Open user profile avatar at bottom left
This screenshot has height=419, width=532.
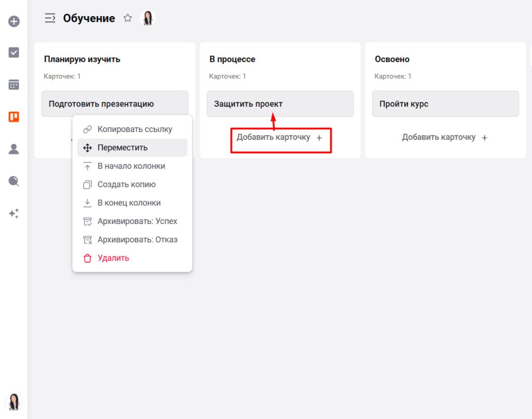point(14,401)
